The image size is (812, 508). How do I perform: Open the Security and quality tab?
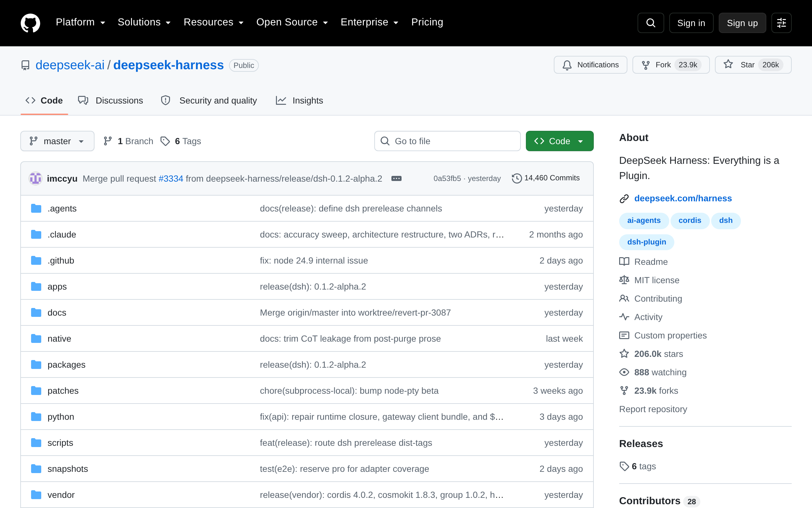(209, 100)
